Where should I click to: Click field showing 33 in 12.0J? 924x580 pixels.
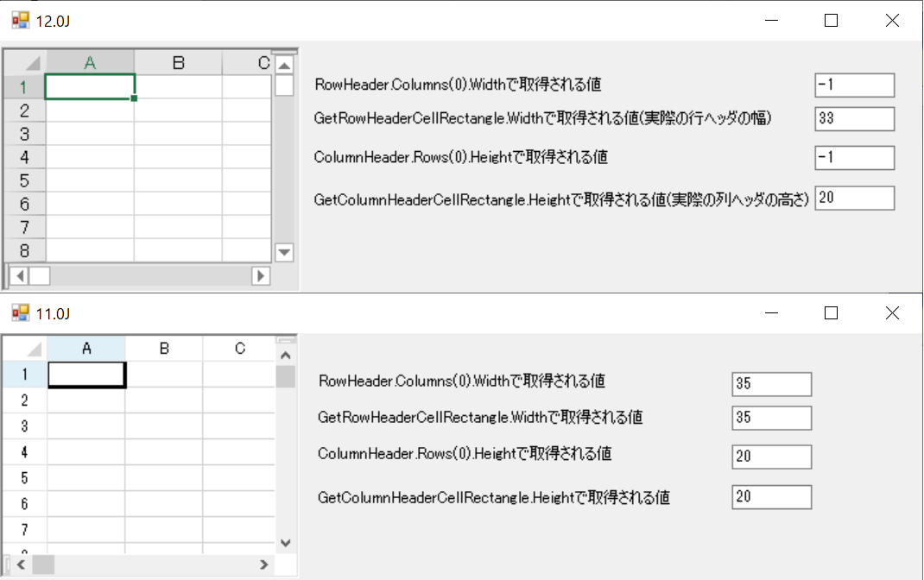click(854, 119)
